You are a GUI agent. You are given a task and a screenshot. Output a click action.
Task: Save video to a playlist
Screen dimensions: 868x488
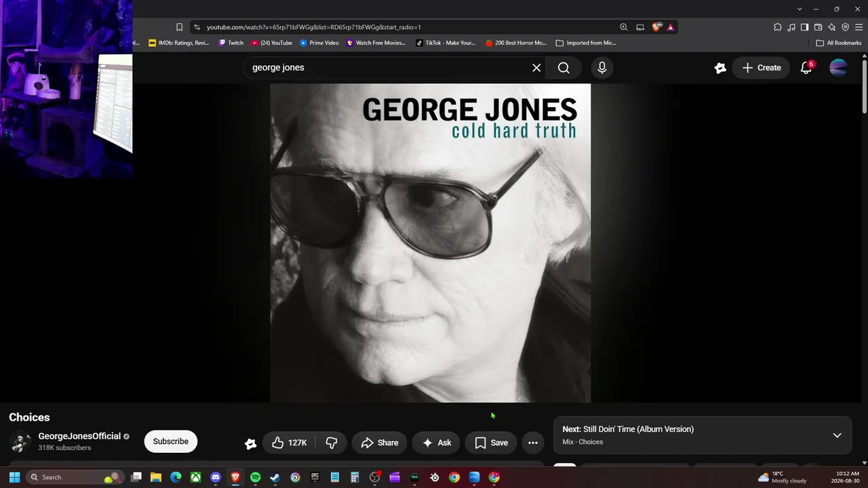pos(491,443)
